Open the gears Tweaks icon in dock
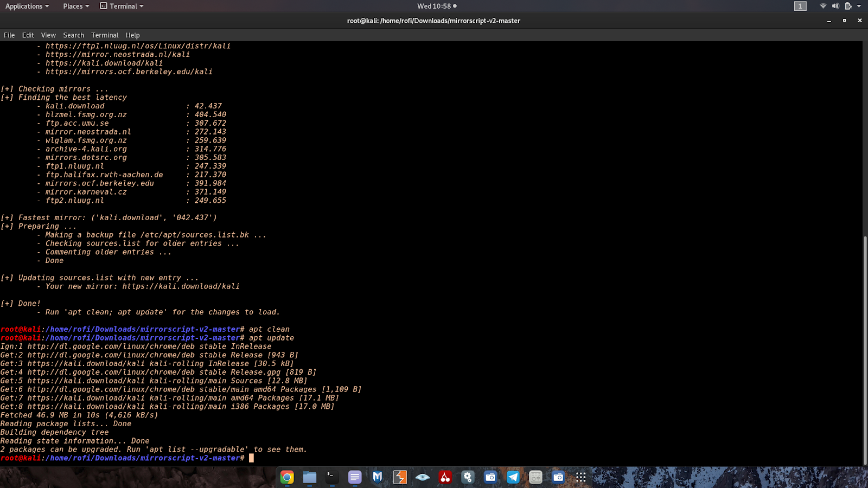 click(x=468, y=477)
